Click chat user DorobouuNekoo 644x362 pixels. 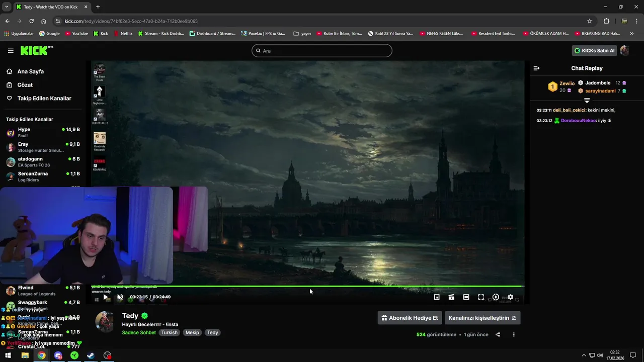click(578, 121)
